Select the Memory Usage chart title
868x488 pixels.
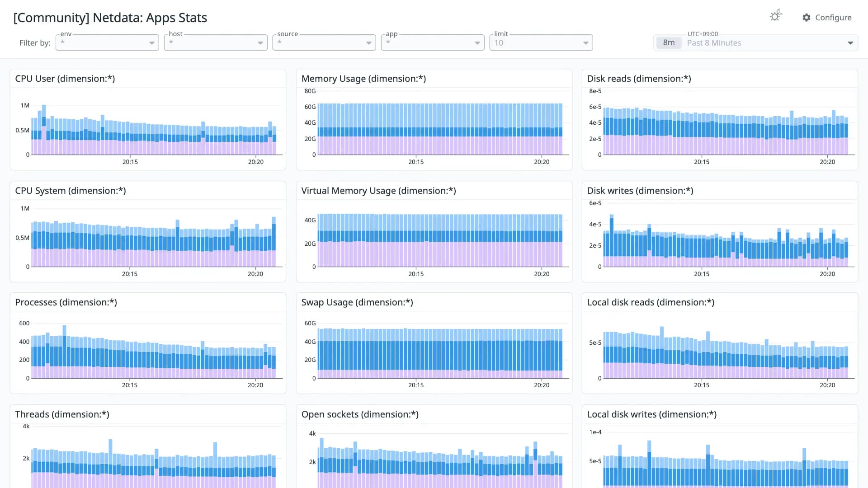click(x=363, y=79)
